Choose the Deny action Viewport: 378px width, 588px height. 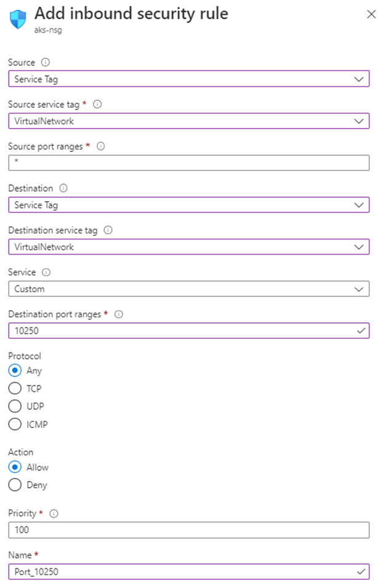[15, 485]
